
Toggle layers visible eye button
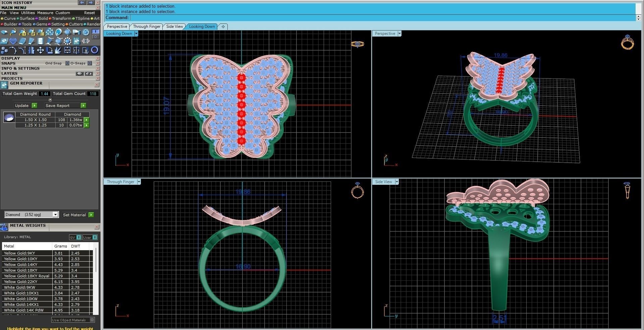(x=89, y=73)
